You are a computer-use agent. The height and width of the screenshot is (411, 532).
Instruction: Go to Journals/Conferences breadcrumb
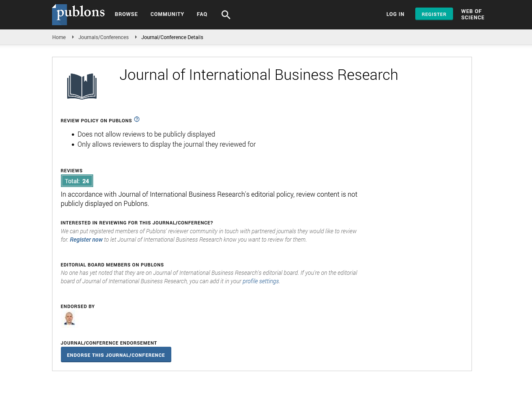[x=103, y=37]
